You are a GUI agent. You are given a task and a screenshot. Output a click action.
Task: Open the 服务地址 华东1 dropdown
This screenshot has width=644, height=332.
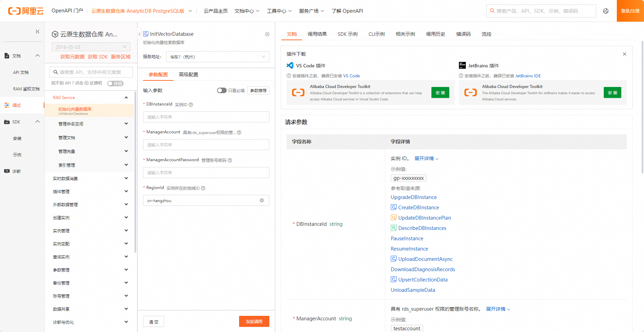point(217,57)
